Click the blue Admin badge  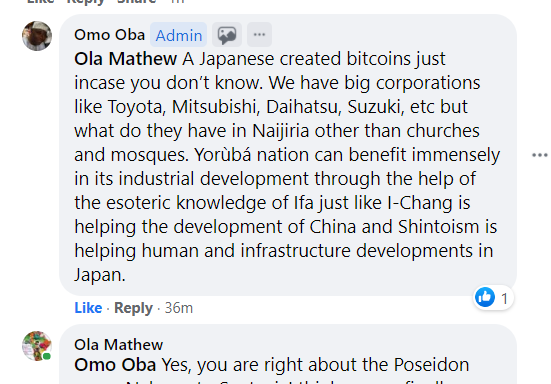click(x=179, y=35)
